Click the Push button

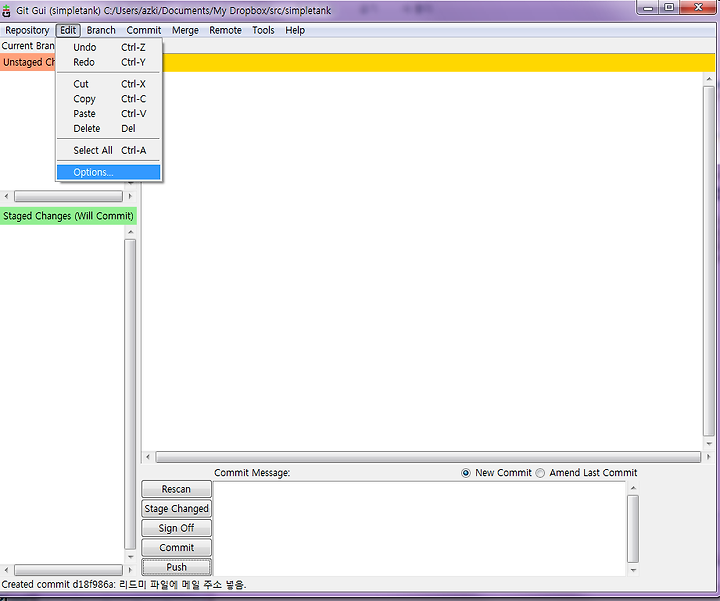click(176, 567)
